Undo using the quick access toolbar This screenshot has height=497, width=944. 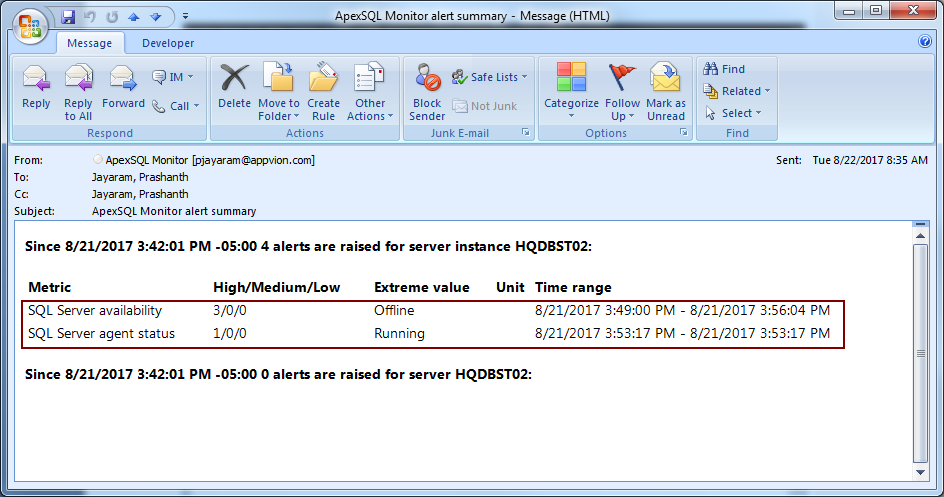tap(90, 17)
